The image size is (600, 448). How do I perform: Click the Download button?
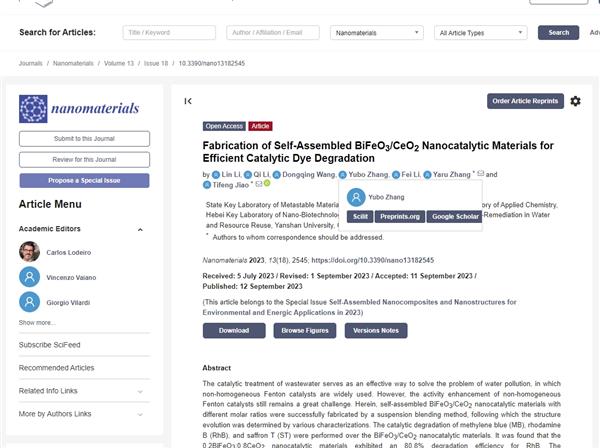click(x=234, y=330)
